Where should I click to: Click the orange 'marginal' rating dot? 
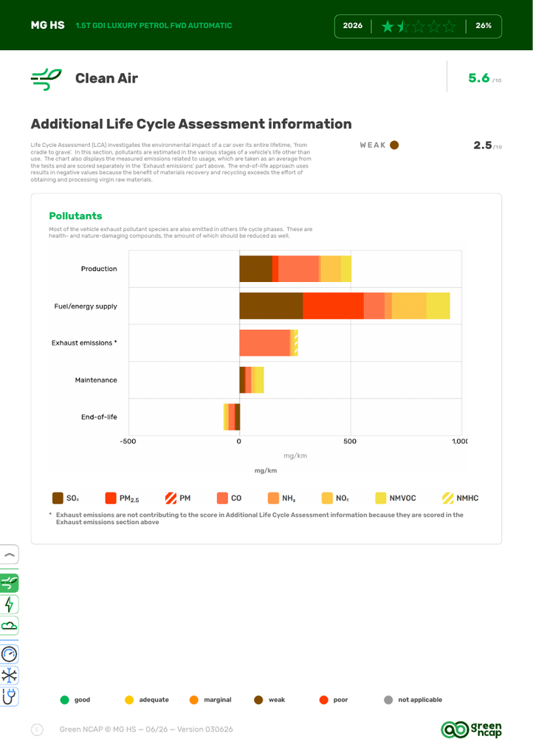(193, 700)
